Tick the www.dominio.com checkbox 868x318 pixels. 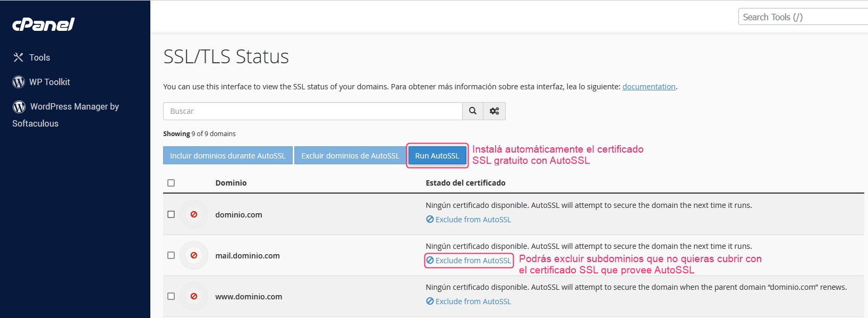[x=171, y=296]
